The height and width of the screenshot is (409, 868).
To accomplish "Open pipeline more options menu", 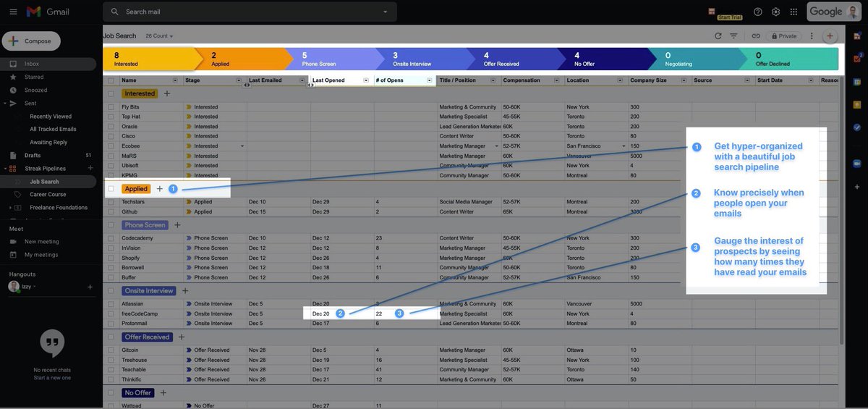I will tap(812, 35).
